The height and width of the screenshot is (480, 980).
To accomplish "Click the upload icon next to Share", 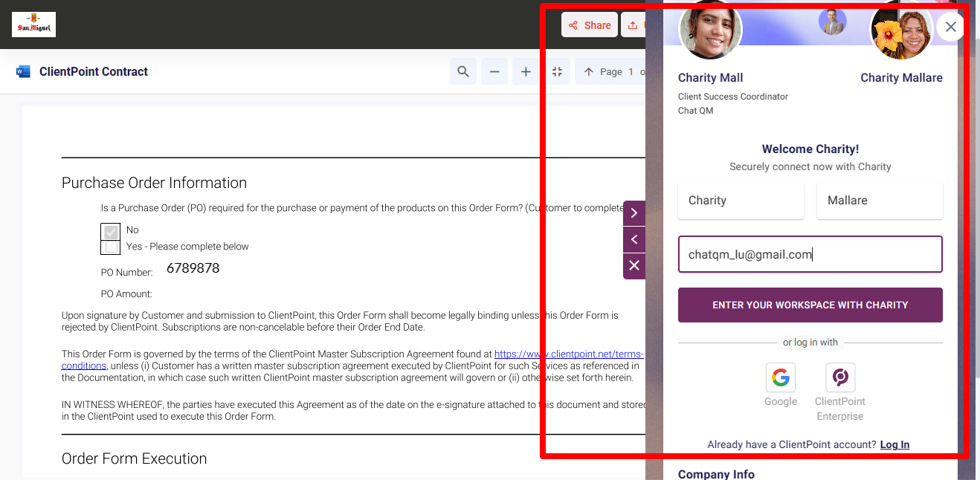I will click(633, 25).
